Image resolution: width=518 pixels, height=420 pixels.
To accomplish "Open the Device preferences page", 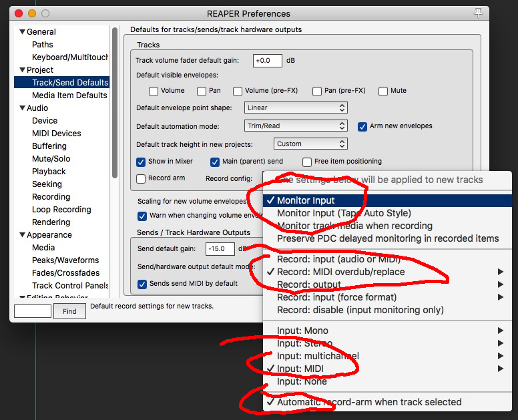I will click(x=45, y=121).
